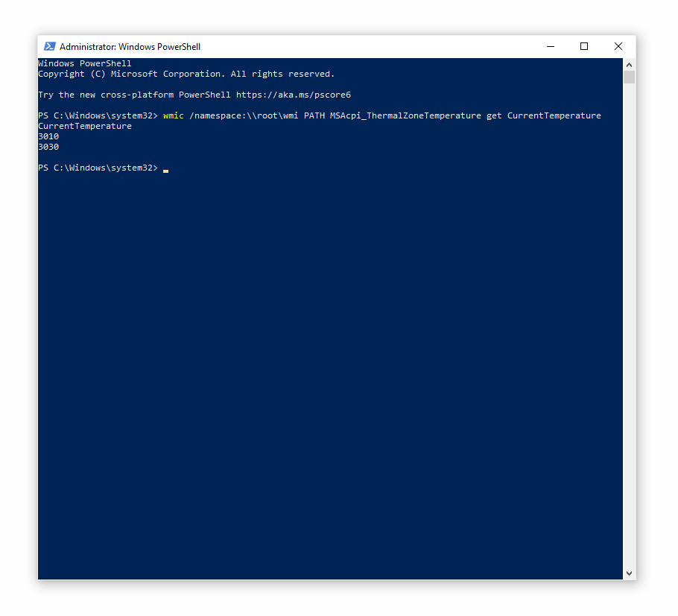
Task: Click the empty vertical scrollbar track
Action: 630,335
